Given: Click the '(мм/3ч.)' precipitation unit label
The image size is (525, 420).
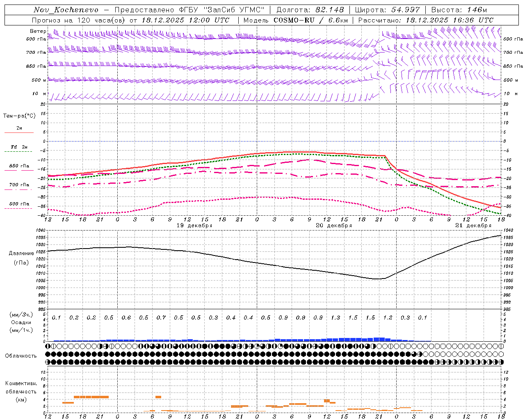Looking at the screenshot, I should (x=21, y=315).
